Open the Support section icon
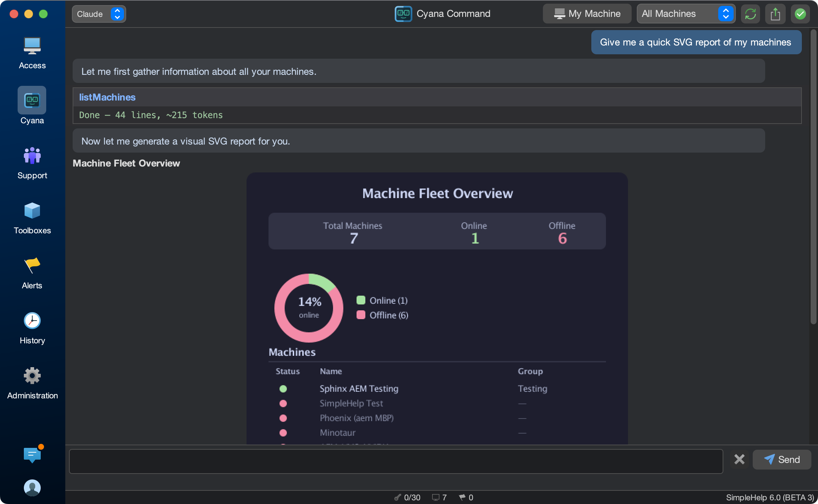This screenshot has width=818, height=504. click(x=32, y=156)
